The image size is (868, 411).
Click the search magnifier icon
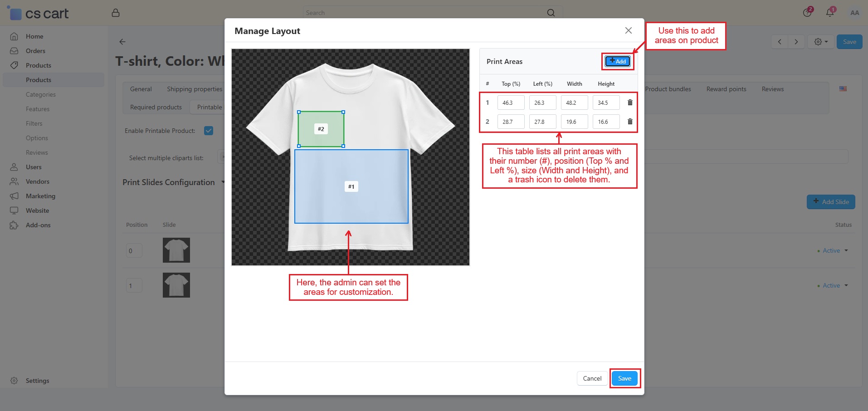[x=551, y=13]
